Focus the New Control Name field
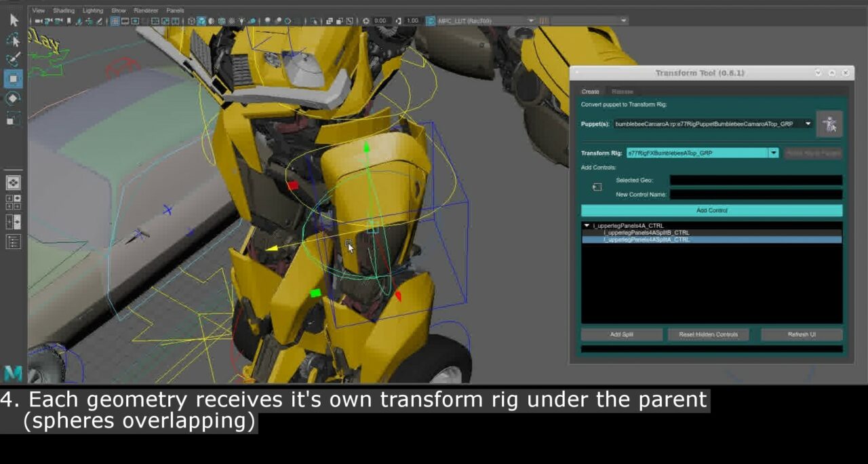 pyautogui.click(x=756, y=195)
